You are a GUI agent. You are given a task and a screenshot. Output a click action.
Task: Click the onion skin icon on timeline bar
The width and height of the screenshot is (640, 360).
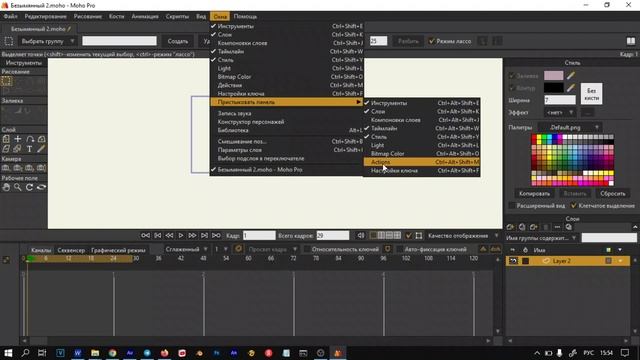(238, 249)
